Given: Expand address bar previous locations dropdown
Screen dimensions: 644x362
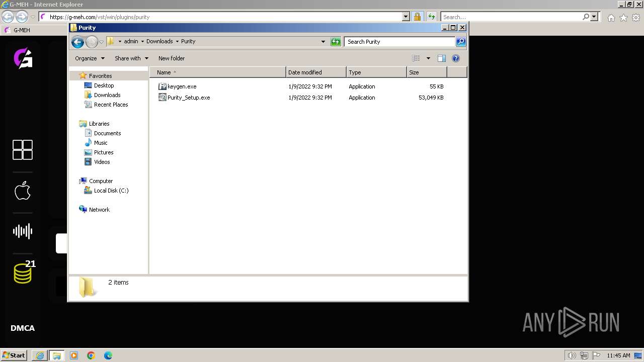Looking at the screenshot, I should click(x=323, y=42).
